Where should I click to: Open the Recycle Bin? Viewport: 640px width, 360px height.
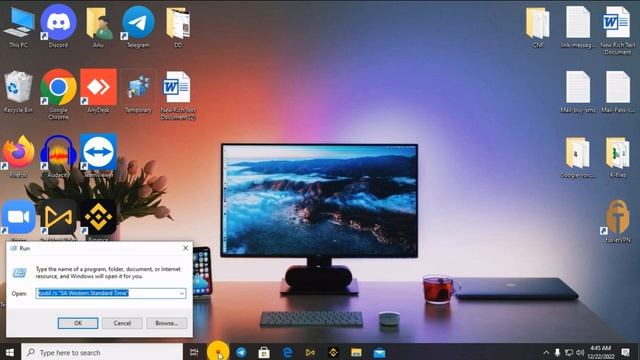(x=18, y=92)
